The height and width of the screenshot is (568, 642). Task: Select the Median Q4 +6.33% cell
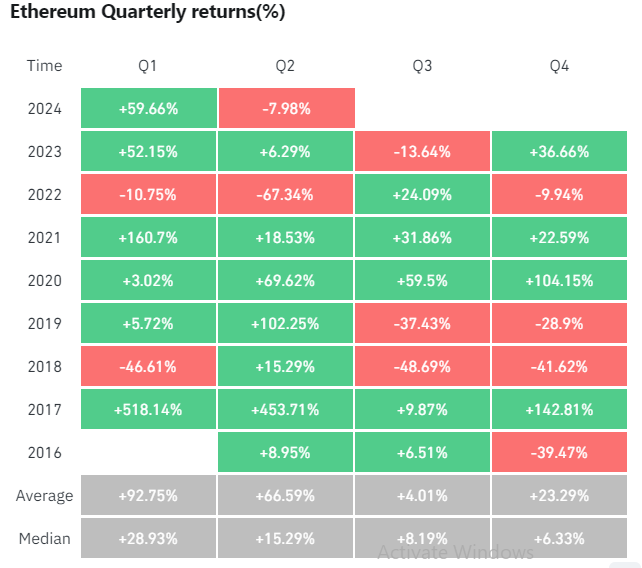coord(560,539)
